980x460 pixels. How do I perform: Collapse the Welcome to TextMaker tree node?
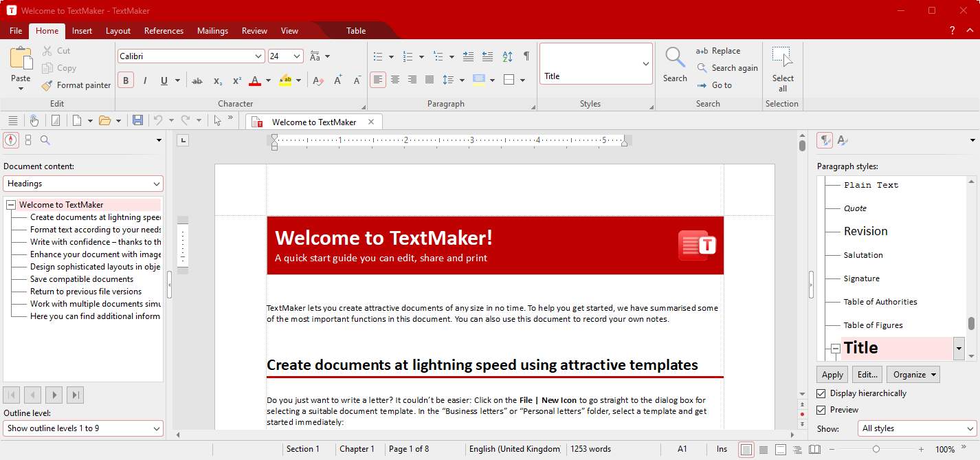coord(10,205)
